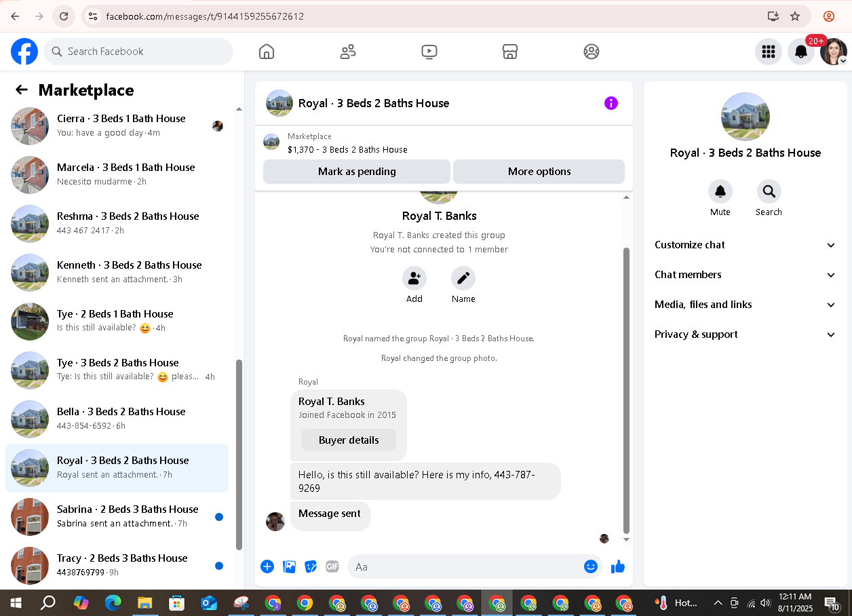
Task: Go to the Home feed icon
Action: coord(267,52)
